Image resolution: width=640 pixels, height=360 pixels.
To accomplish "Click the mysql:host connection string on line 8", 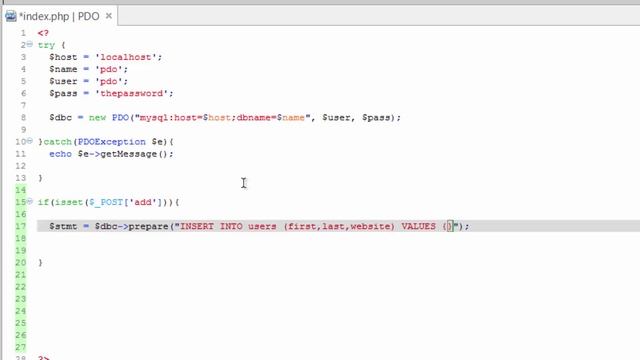I will coord(222,118).
